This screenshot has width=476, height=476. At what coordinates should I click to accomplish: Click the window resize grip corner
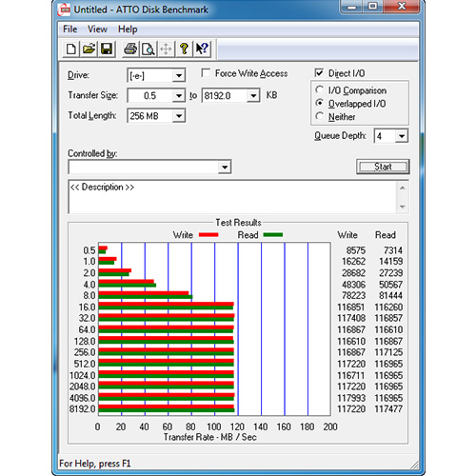pyautogui.click(x=414, y=465)
